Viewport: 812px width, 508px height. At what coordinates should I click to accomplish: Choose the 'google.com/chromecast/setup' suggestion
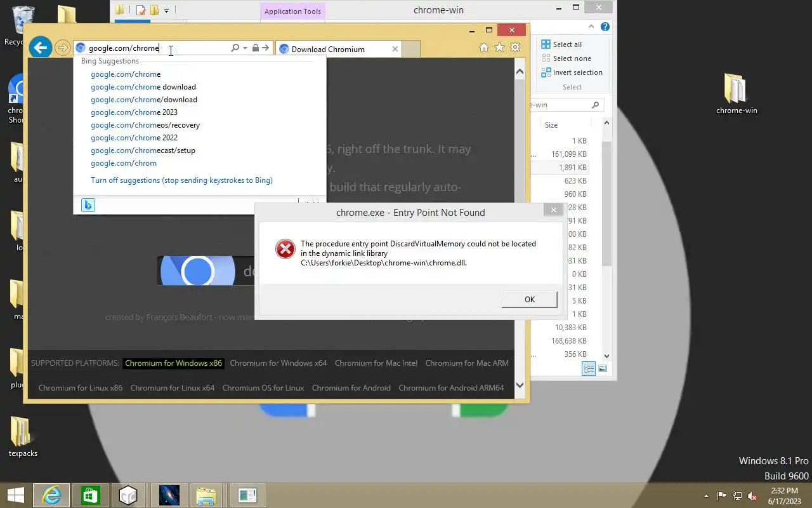(143, 150)
